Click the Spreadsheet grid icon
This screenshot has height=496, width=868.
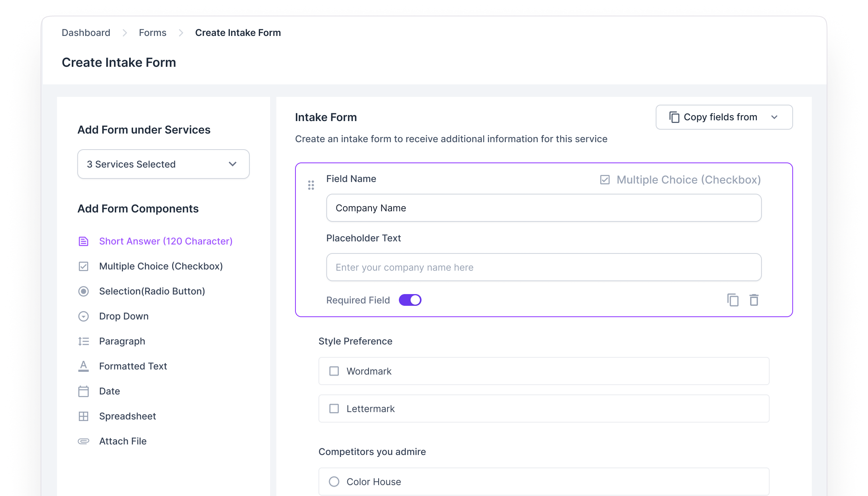coord(84,416)
